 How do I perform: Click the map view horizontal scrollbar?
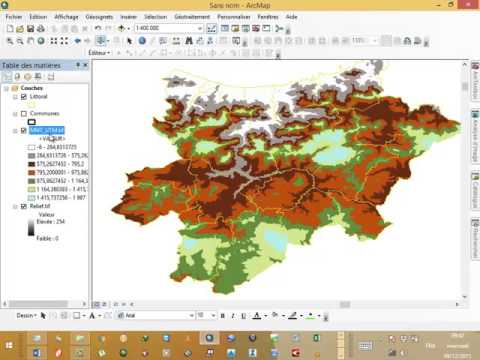pyautogui.click(x=345, y=304)
